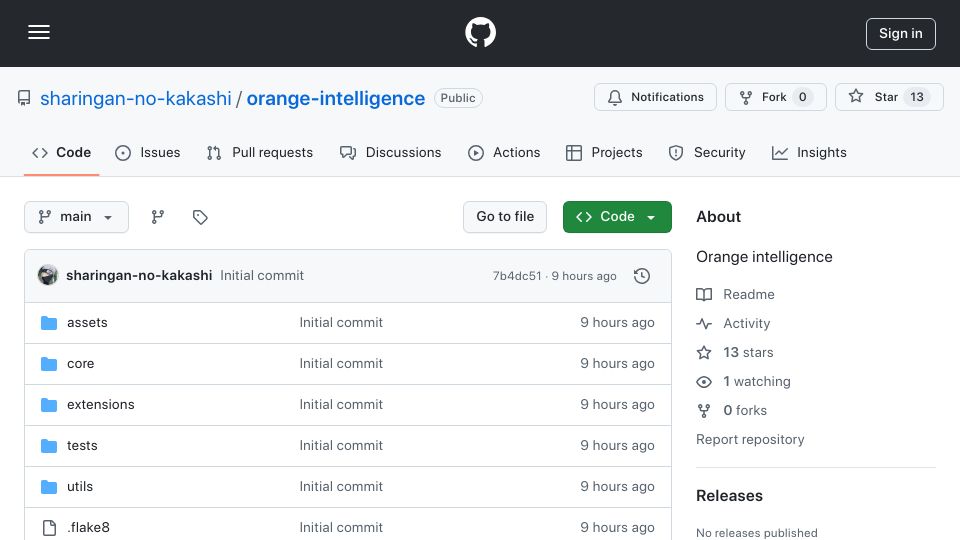Click the assets folder icon

coord(49,323)
